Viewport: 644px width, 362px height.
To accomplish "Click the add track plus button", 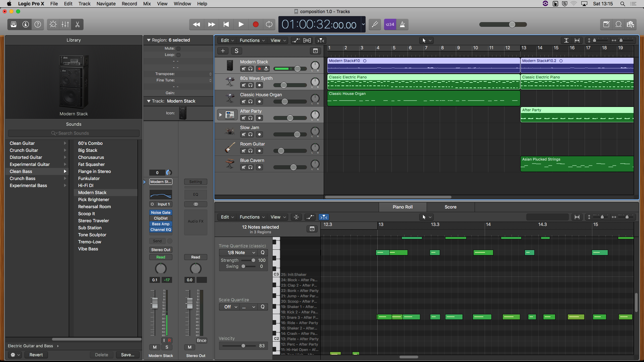I will coord(223,51).
